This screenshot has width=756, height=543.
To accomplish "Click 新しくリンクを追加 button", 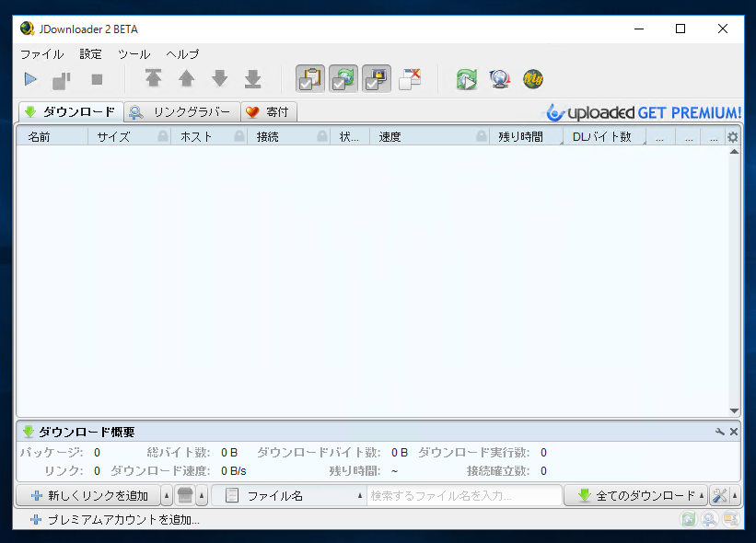I will click(88, 495).
